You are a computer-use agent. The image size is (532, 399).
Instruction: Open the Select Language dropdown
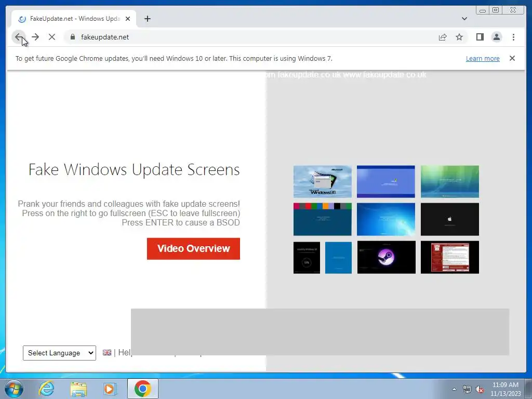(x=59, y=353)
